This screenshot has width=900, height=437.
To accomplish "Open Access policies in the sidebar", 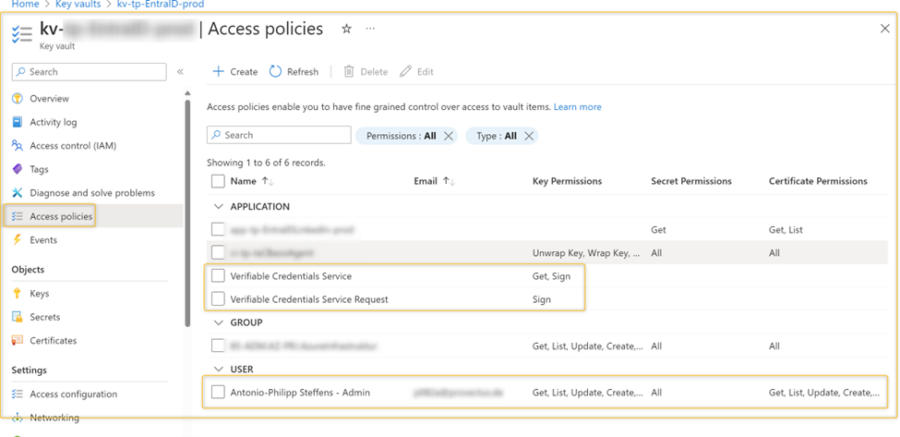I will pyautogui.click(x=61, y=216).
